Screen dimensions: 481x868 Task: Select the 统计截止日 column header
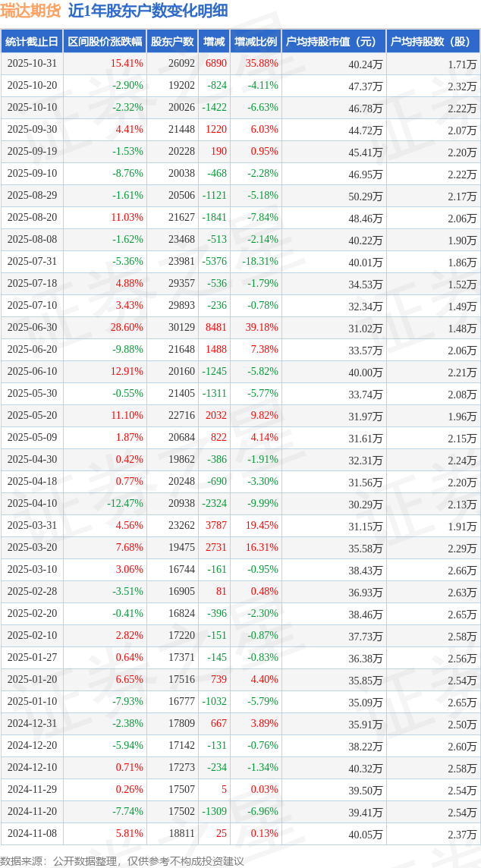(32, 42)
